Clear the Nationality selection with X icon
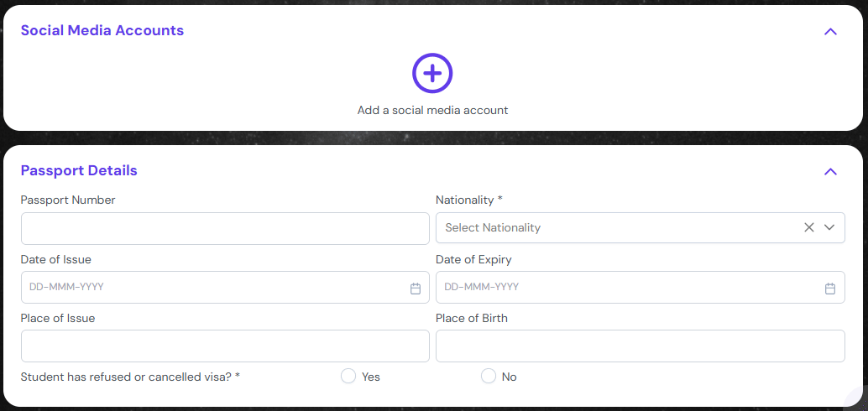This screenshot has width=868, height=411. [x=809, y=227]
